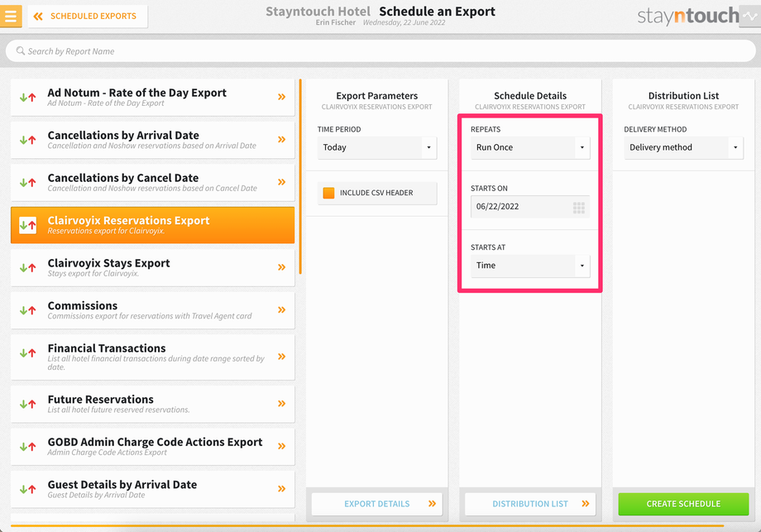Select GOBD Admin Charge Code Actions Export

coord(152,447)
